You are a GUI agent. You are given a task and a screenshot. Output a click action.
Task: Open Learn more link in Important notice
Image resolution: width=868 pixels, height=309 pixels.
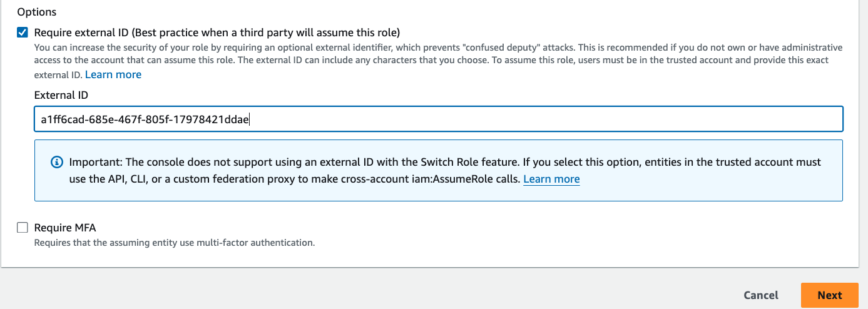tap(551, 180)
